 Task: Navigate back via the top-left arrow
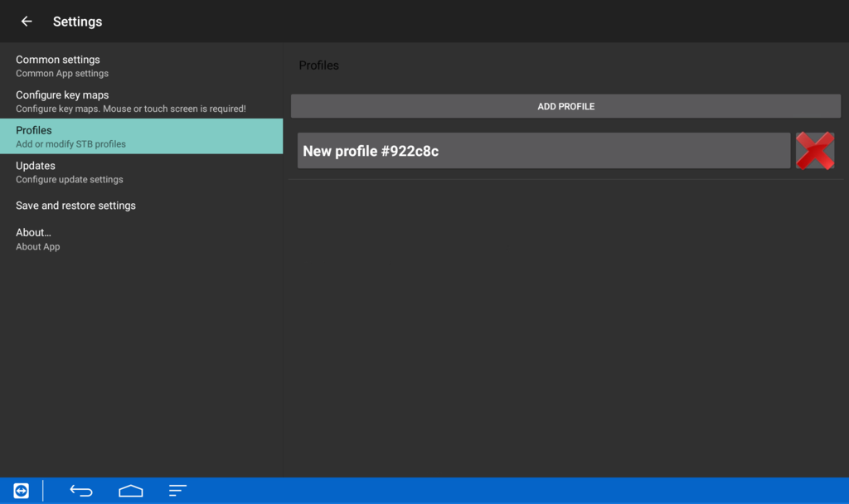[26, 22]
